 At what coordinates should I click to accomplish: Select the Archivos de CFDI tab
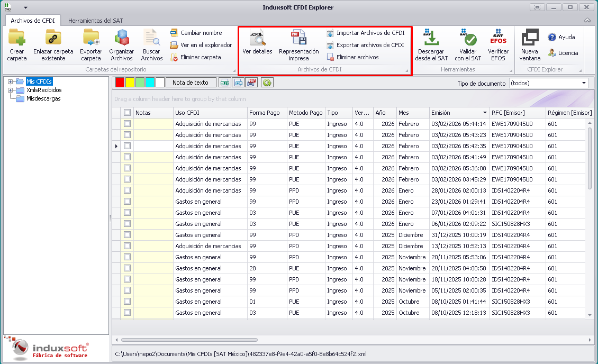point(33,21)
